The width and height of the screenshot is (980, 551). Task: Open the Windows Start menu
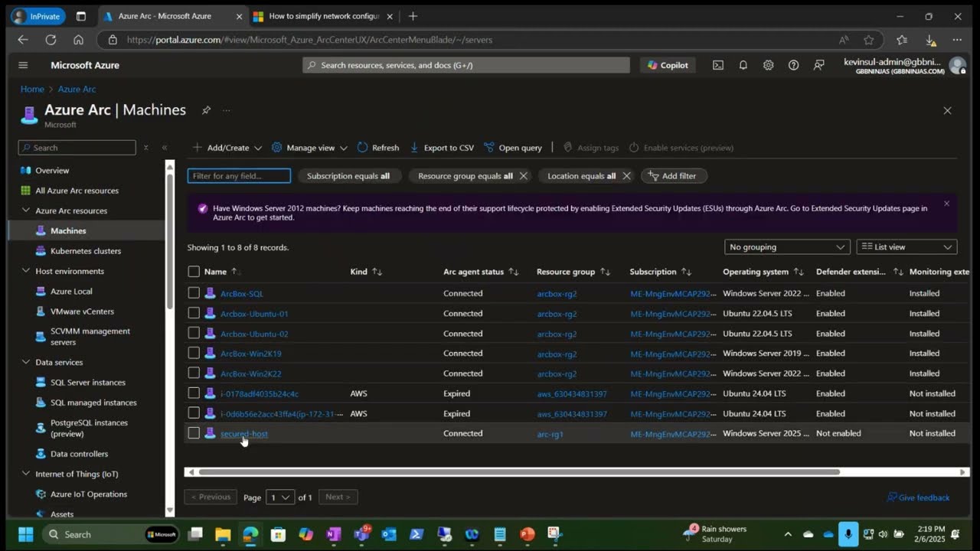pyautogui.click(x=25, y=534)
